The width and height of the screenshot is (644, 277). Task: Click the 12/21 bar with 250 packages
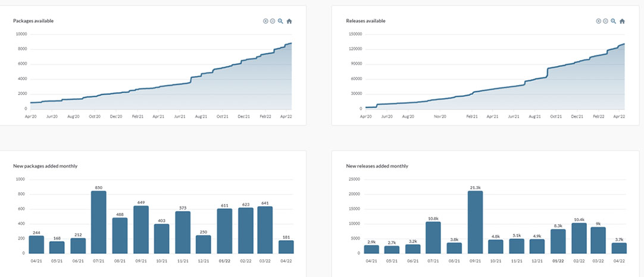coord(204,244)
